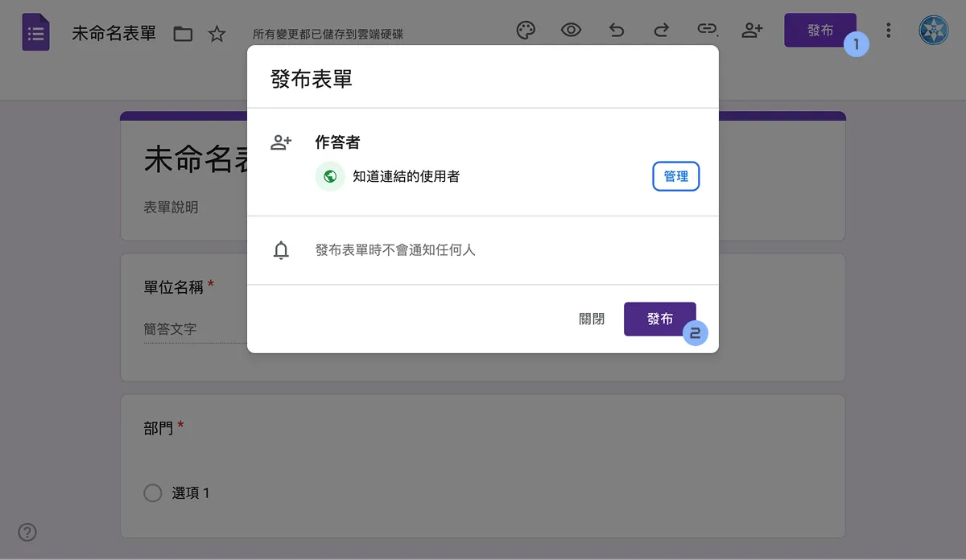
Task: Open the help question mark icon
Action: (x=27, y=532)
